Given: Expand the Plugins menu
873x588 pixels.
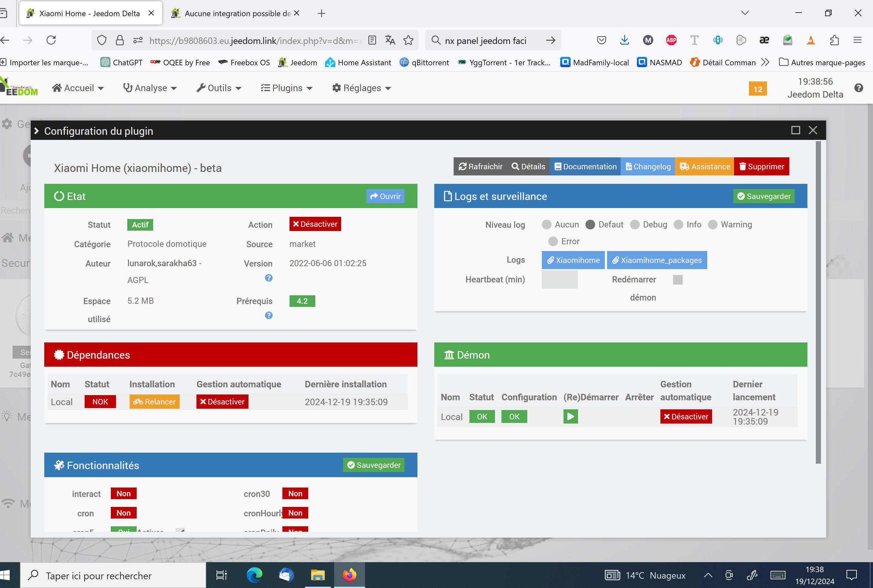Looking at the screenshot, I should (x=287, y=88).
